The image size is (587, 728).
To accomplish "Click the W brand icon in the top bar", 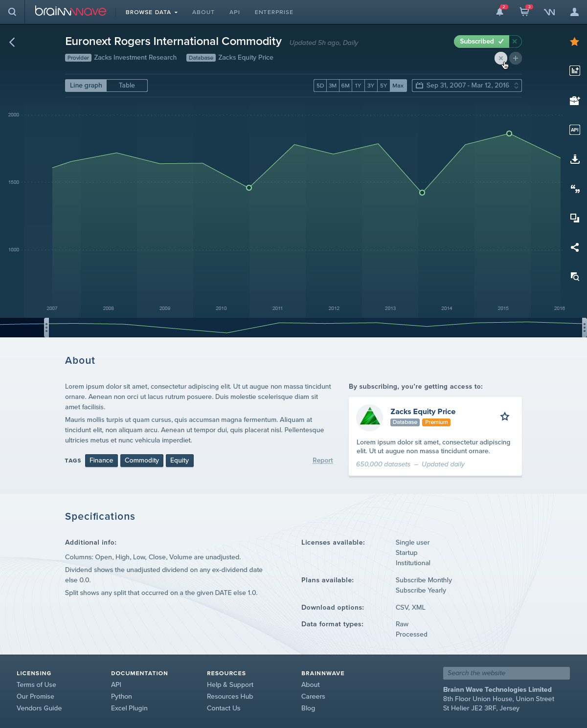I will (549, 12).
